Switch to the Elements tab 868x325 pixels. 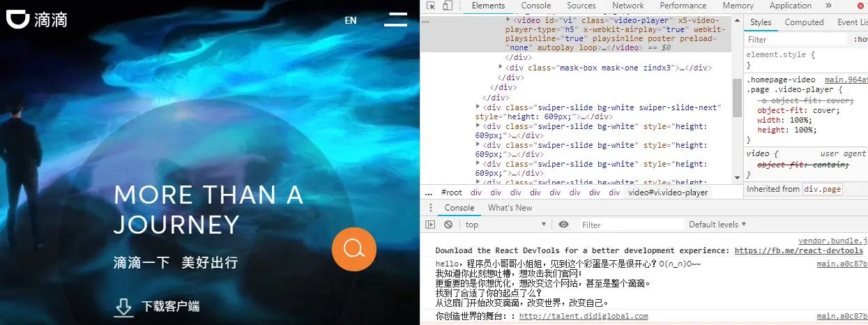[488, 6]
